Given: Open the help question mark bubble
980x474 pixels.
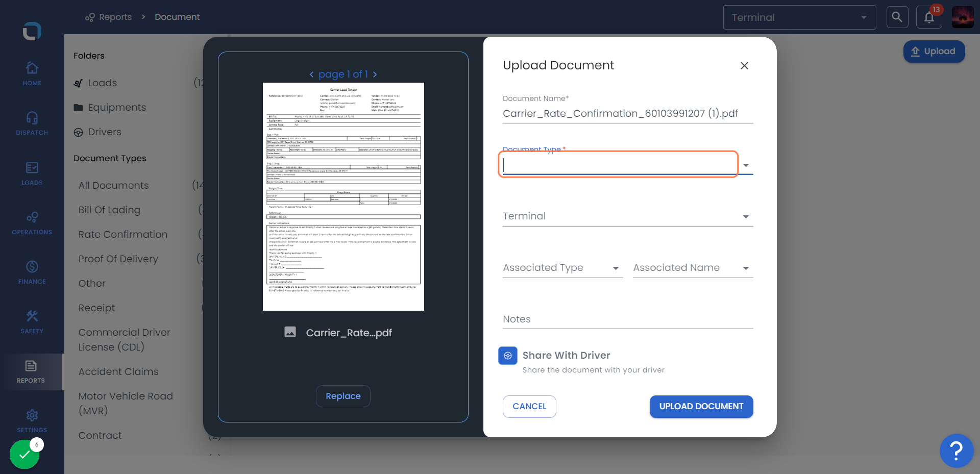Looking at the screenshot, I should click(x=957, y=451).
